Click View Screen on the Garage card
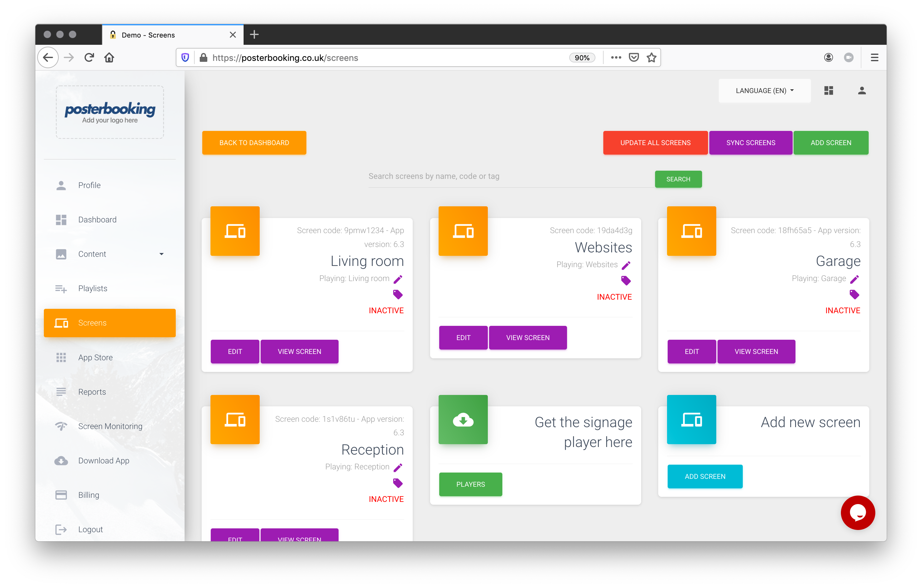Screen dimensions: 922x588 point(756,351)
